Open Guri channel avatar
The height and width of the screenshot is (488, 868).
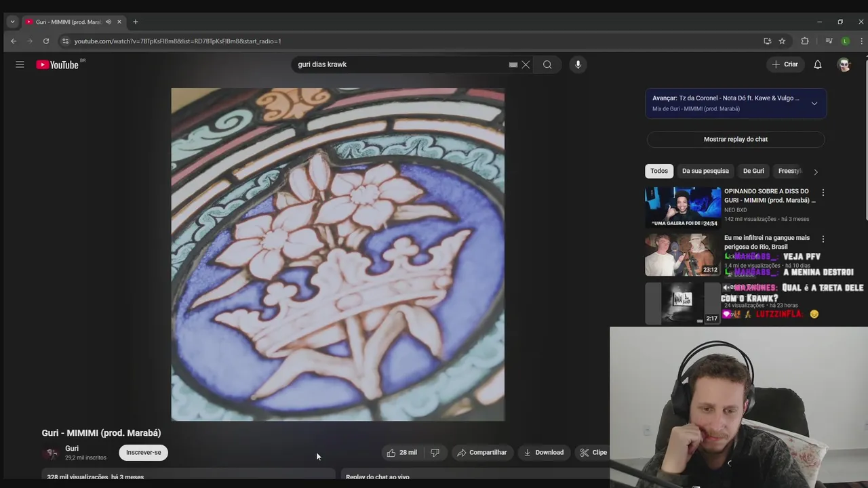[x=50, y=453]
